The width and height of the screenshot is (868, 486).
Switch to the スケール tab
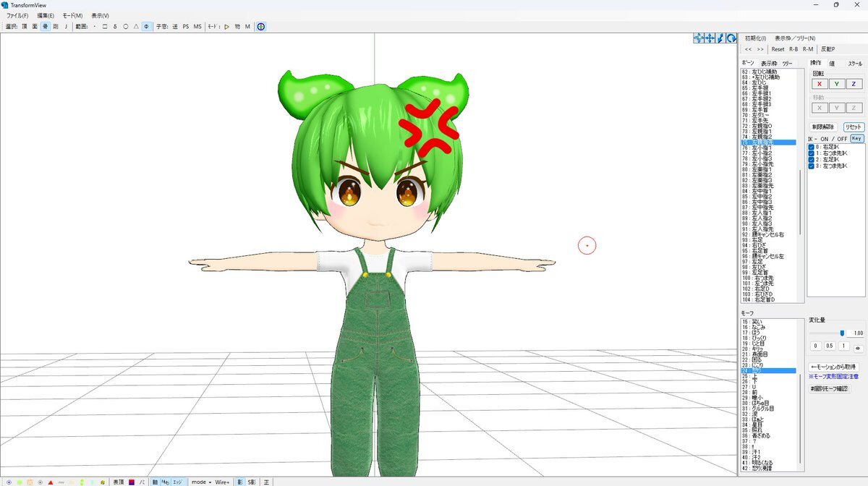tap(854, 64)
